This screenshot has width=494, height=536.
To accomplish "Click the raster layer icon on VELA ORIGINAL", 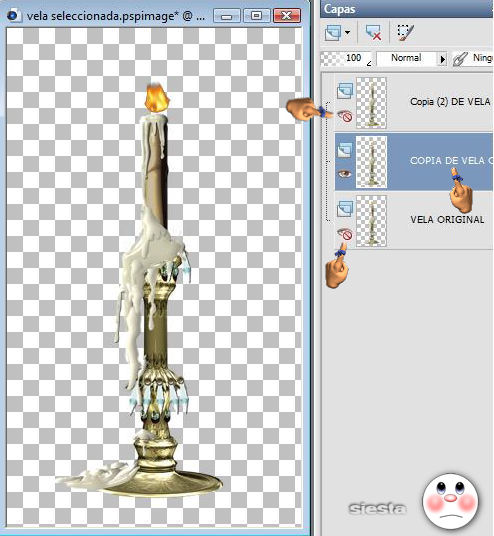I will coord(345,209).
